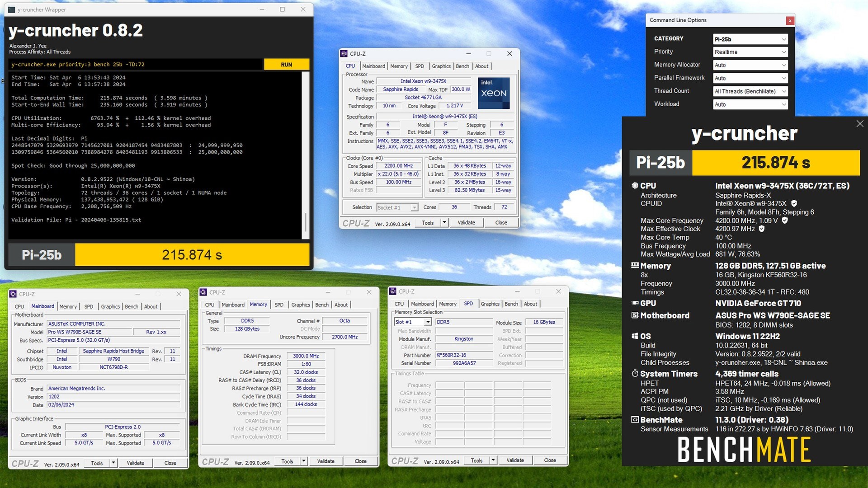This screenshot has width=868, height=488.
Task: Click the CPU-Z icon in the Memory window title bar
Action: click(203, 292)
